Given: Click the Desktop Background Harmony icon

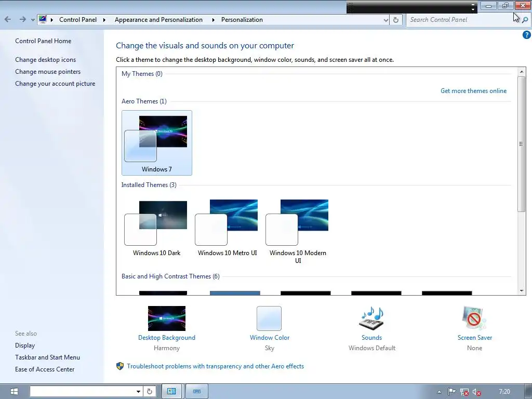Looking at the screenshot, I should pyautogui.click(x=167, y=318).
